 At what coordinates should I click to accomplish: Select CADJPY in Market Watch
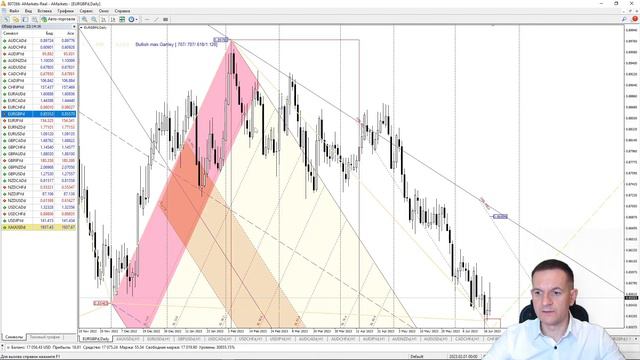click(39, 81)
